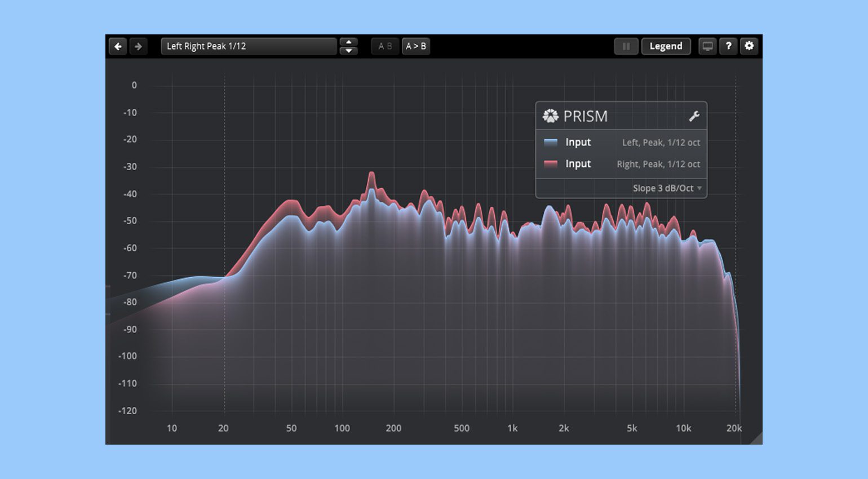The width and height of the screenshot is (868, 479).
Task: Select next preset with the down arrow
Action: [349, 51]
